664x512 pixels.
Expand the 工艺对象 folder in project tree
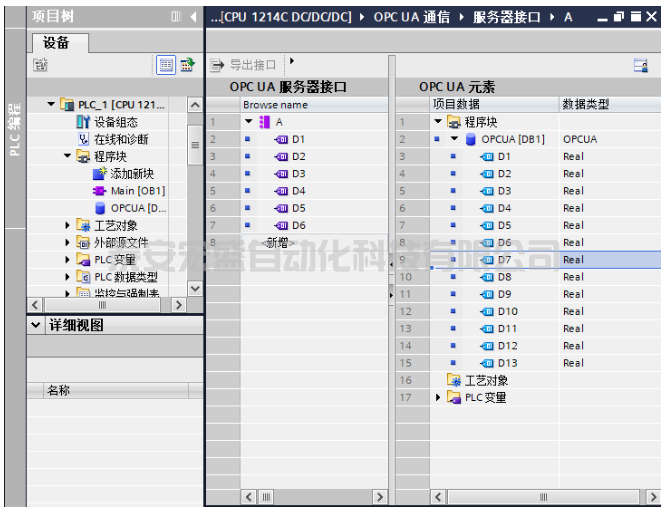68,225
